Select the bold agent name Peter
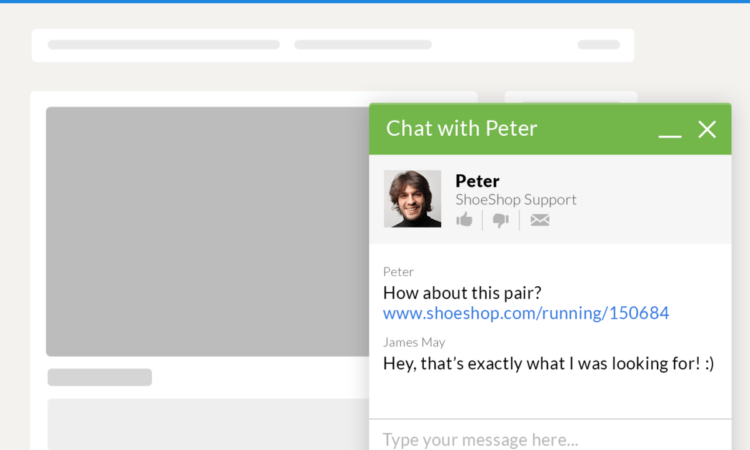The height and width of the screenshot is (450, 750). coord(477,181)
